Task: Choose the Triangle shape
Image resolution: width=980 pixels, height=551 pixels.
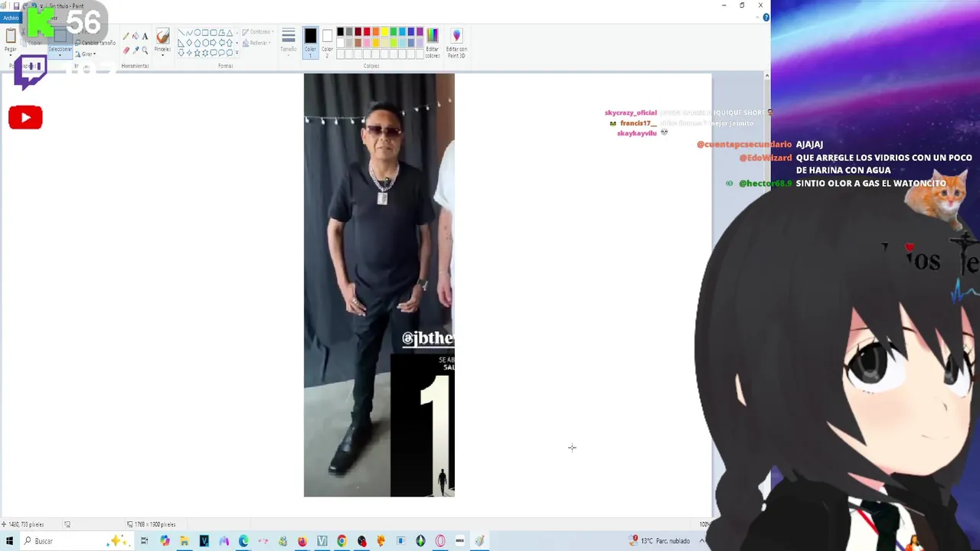Action: click(230, 32)
